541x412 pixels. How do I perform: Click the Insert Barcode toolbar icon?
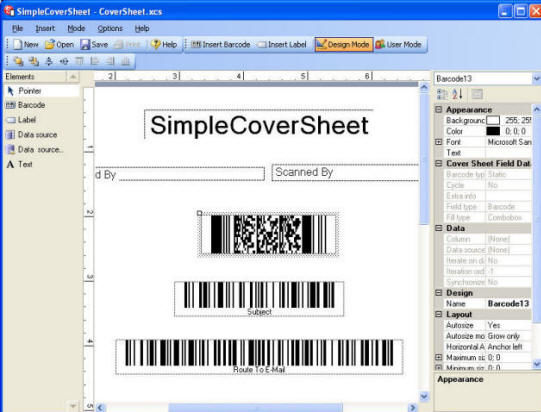click(196, 45)
